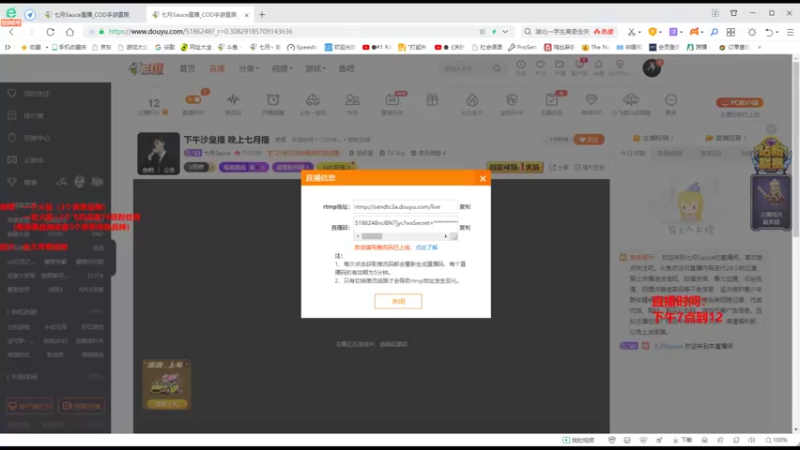800x450 pixels.
Task: Click the Douyu logo
Action: pos(146,68)
